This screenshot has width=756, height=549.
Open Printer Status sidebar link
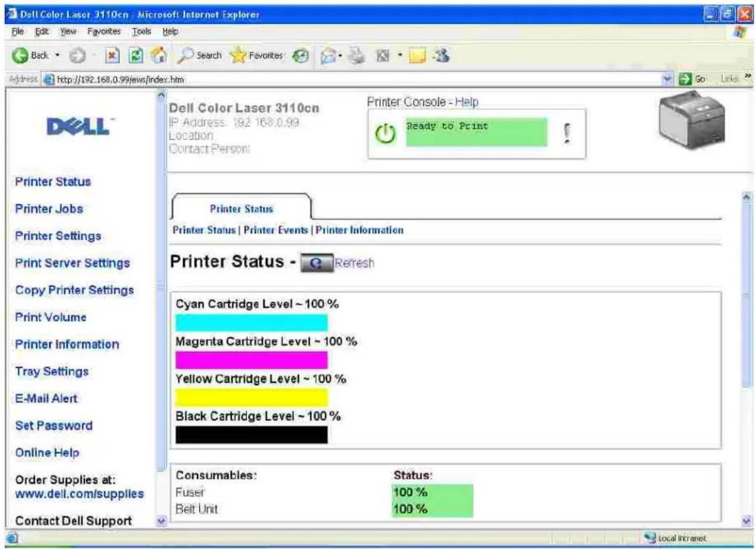(x=52, y=182)
